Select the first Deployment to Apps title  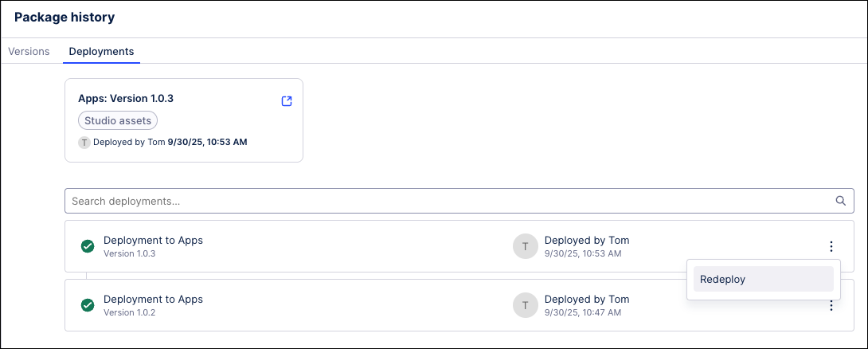[153, 240]
